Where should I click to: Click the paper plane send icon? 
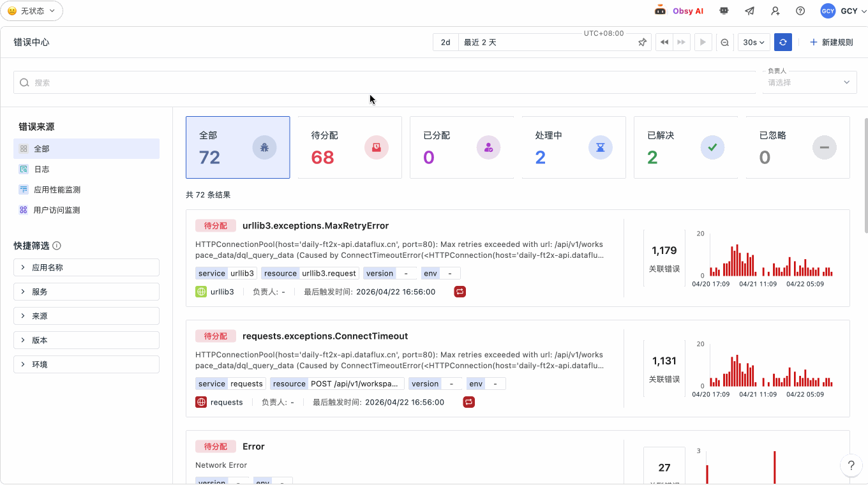click(x=749, y=11)
